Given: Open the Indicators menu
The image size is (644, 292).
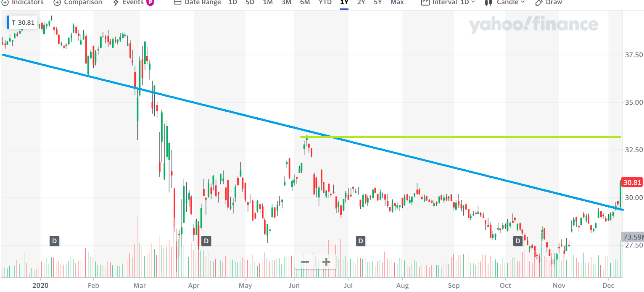Looking at the screenshot, I should pos(23,3).
